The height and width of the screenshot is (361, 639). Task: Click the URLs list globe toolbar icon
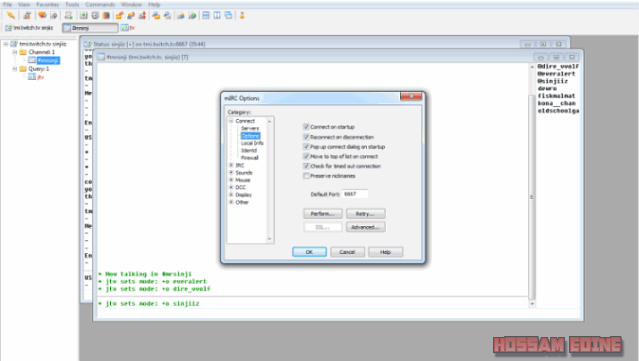(x=192, y=15)
